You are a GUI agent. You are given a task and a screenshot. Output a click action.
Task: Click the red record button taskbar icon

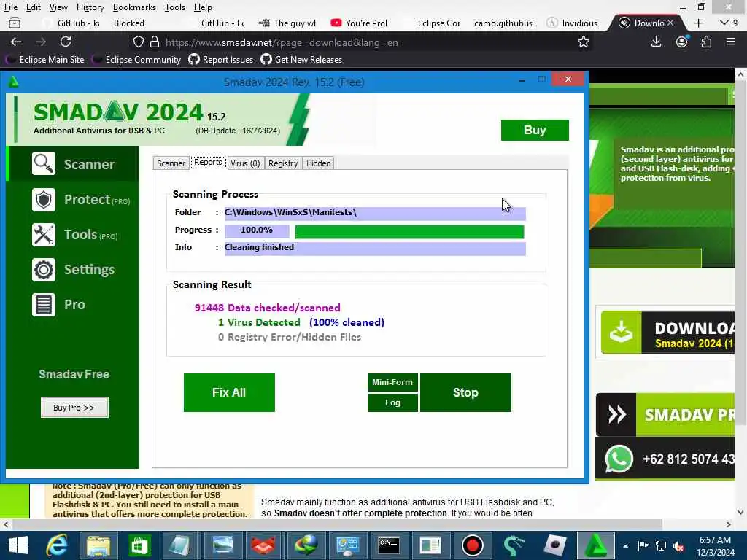[472, 545]
